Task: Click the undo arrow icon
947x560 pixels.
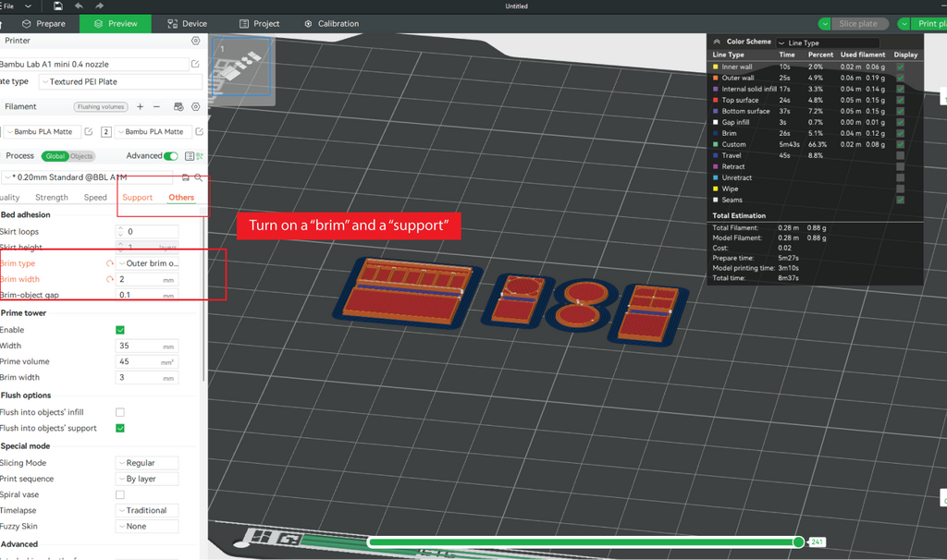Action: point(79,6)
